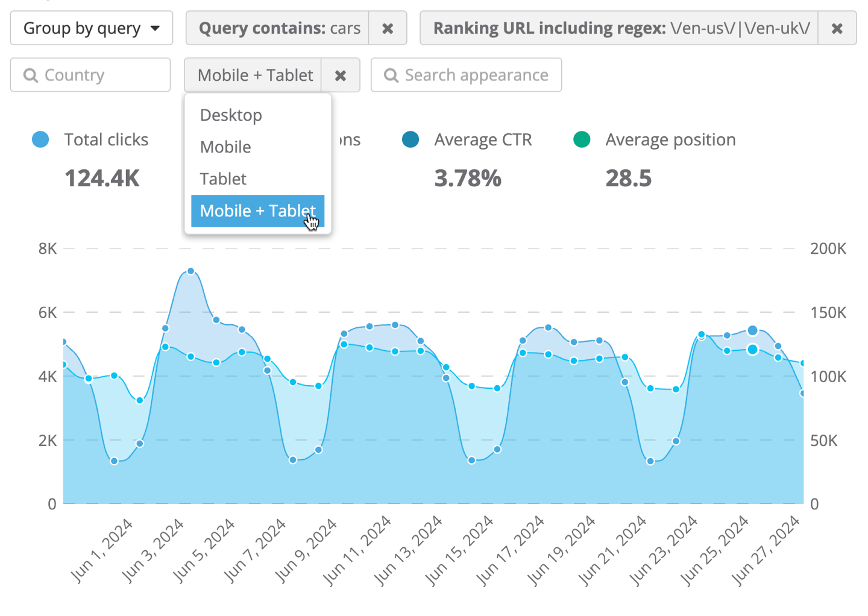The width and height of the screenshot is (868, 616).
Task: Click the Average CTR dark-blue legend dot
Action: [x=410, y=140]
